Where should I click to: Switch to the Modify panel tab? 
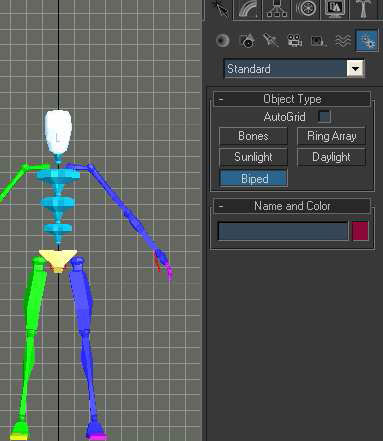click(x=248, y=9)
